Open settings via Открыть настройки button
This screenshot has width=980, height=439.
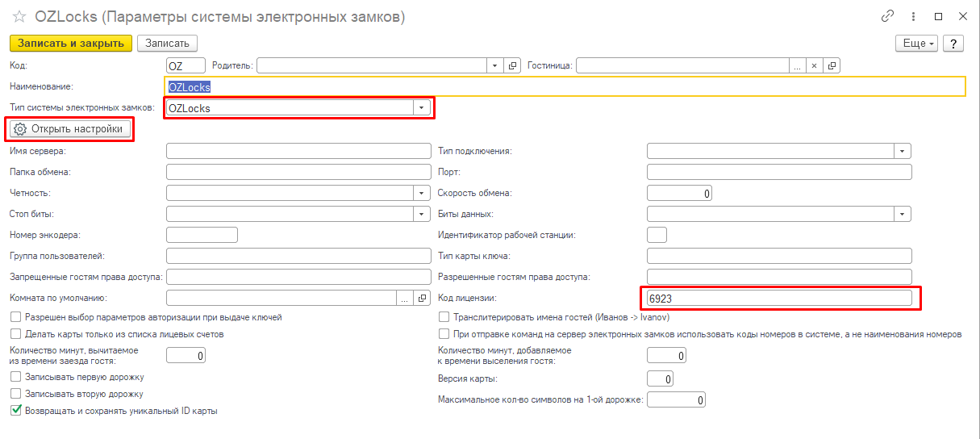point(70,129)
